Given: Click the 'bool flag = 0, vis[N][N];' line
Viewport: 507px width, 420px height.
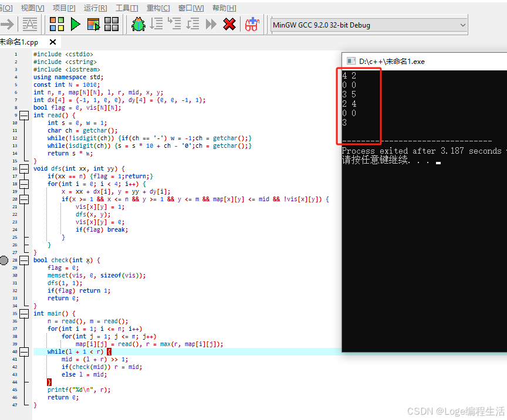Looking at the screenshot, I should (77, 108).
